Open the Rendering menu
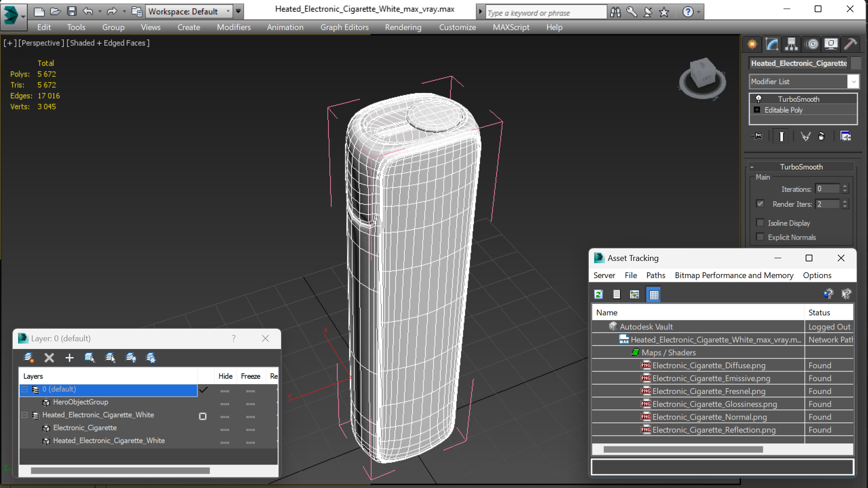Viewport: 868px width, 488px height. [403, 27]
